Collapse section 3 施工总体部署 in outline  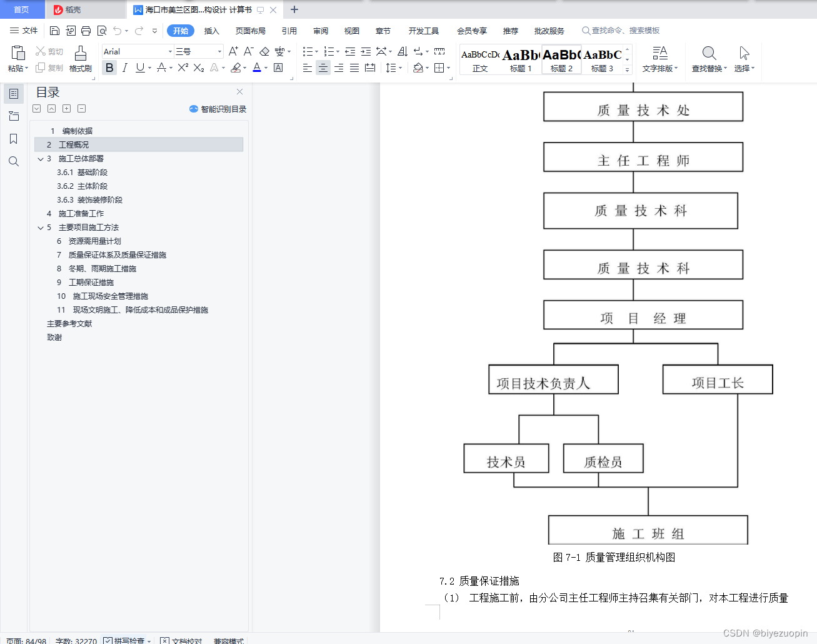(41, 159)
